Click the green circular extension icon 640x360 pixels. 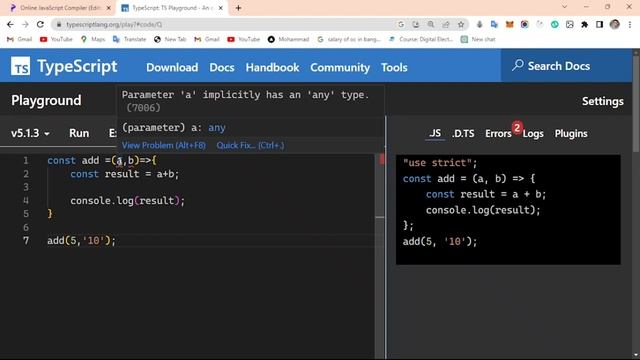tap(554, 24)
